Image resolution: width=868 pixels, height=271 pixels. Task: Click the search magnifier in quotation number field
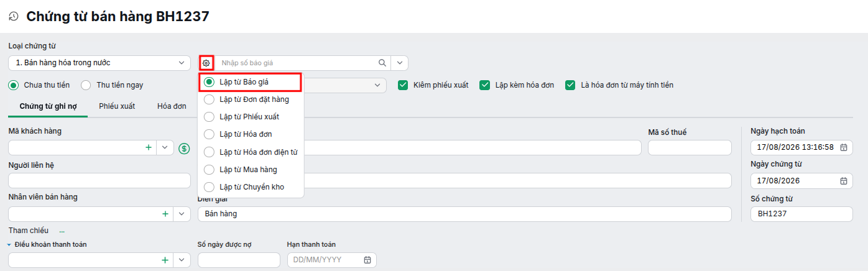click(382, 63)
